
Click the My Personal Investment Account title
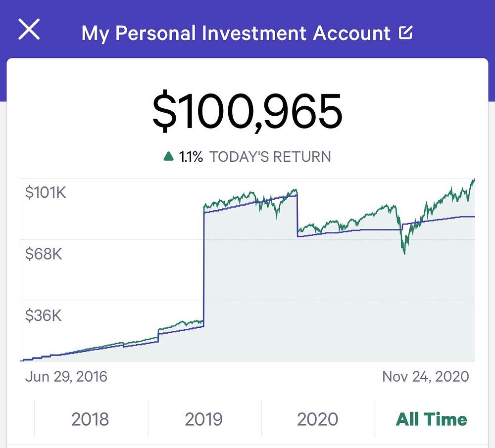tap(236, 33)
